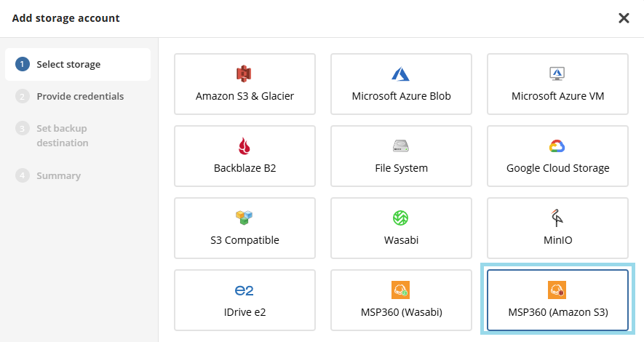
Task: Click the MinIO bird icon
Action: click(x=557, y=218)
